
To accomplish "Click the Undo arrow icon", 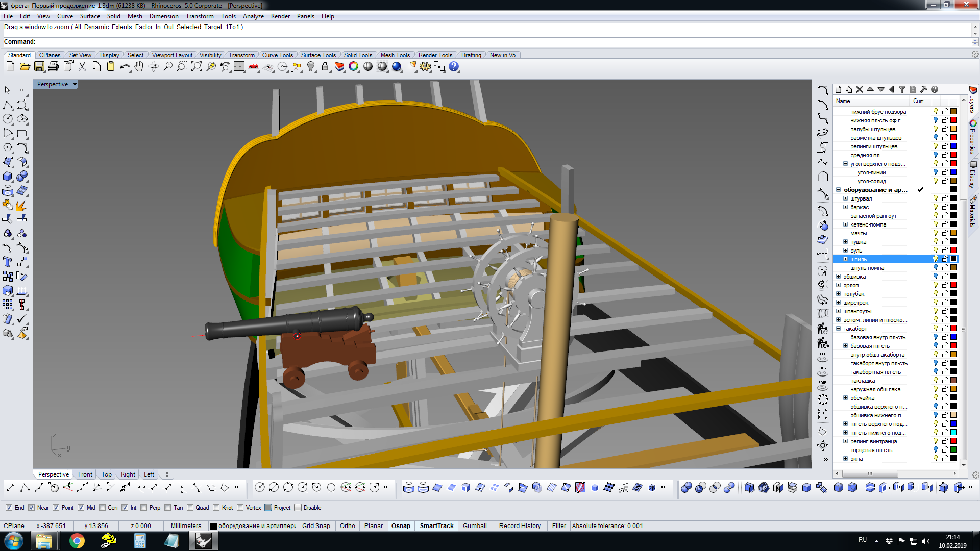I will (x=125, y=67).
